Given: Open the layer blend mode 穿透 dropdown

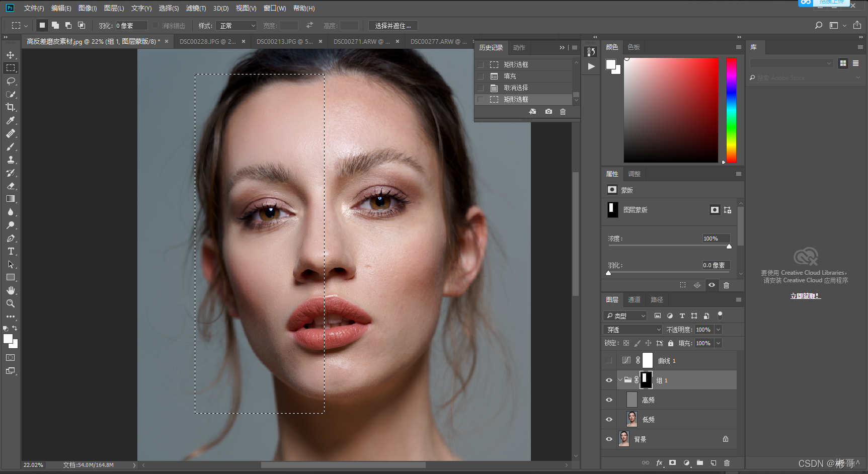Looking at the screenshot, I should (x=633, y=330).
